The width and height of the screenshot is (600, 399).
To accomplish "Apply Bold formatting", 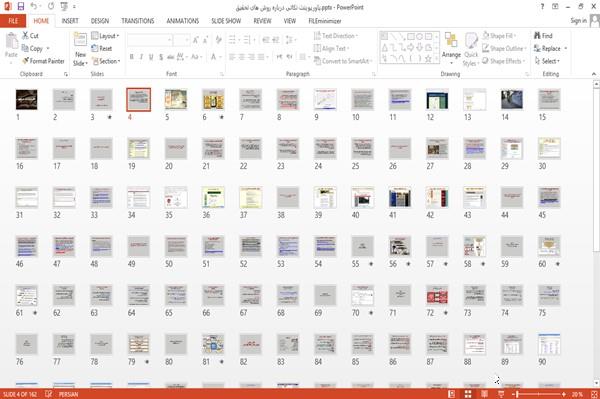I will [132, 57].
